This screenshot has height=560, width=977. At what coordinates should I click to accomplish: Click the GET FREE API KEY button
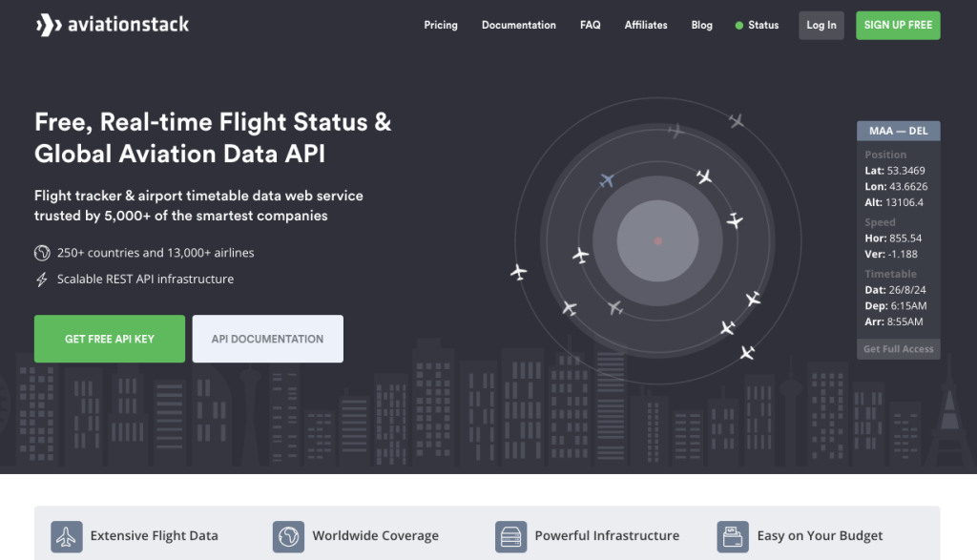point(109,339)
